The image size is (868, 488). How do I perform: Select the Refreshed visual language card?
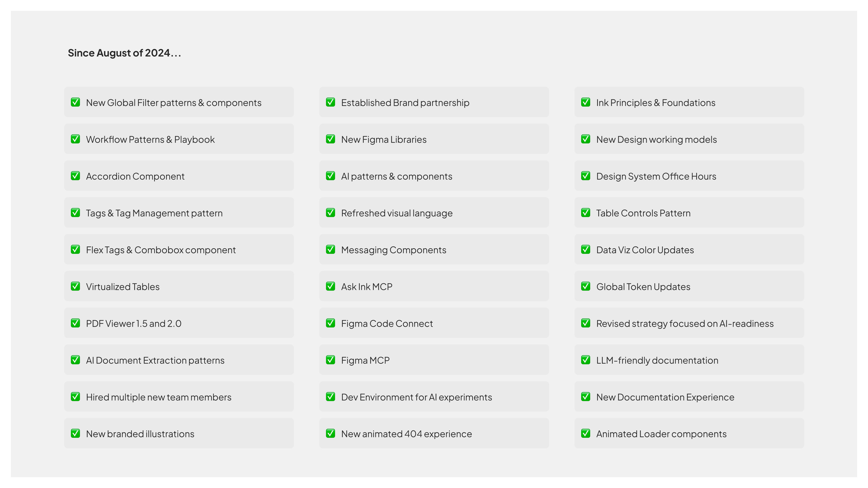434,213
